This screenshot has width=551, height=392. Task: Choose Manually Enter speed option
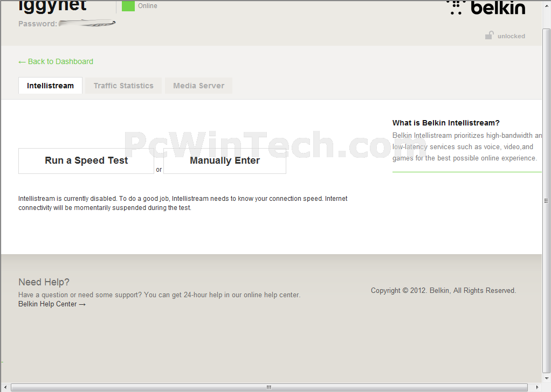pos(224,160)
